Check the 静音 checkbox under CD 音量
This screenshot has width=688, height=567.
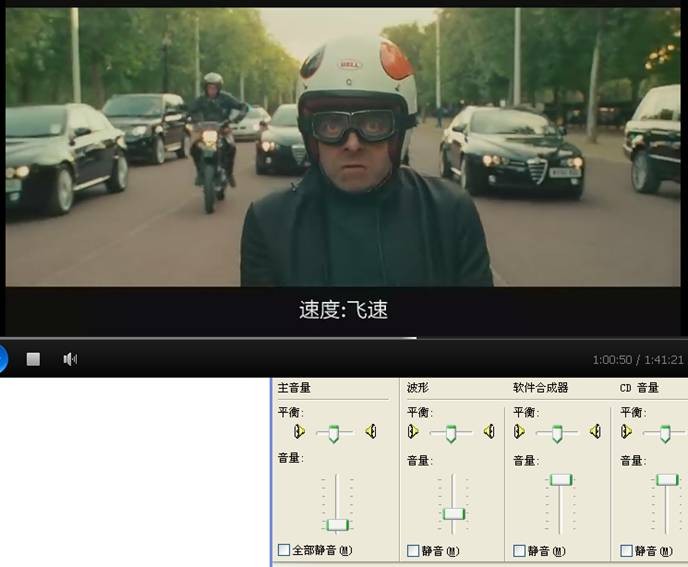coord(626,550)
